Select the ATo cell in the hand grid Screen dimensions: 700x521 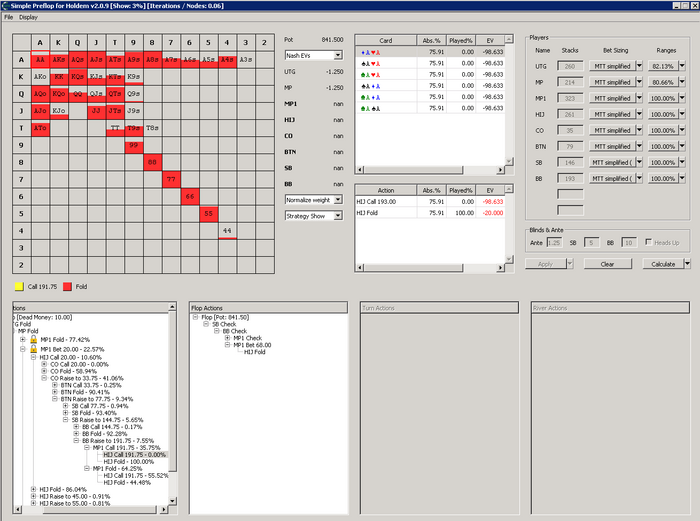[x=40, y=128]
